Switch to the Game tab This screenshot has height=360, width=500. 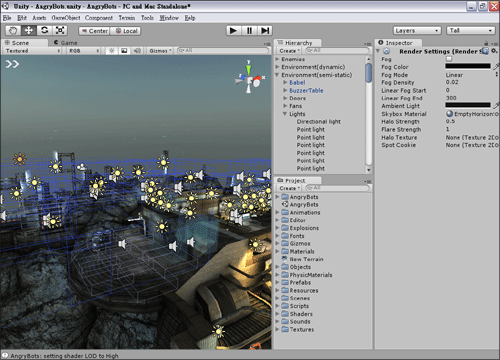(x=66, y=43)
